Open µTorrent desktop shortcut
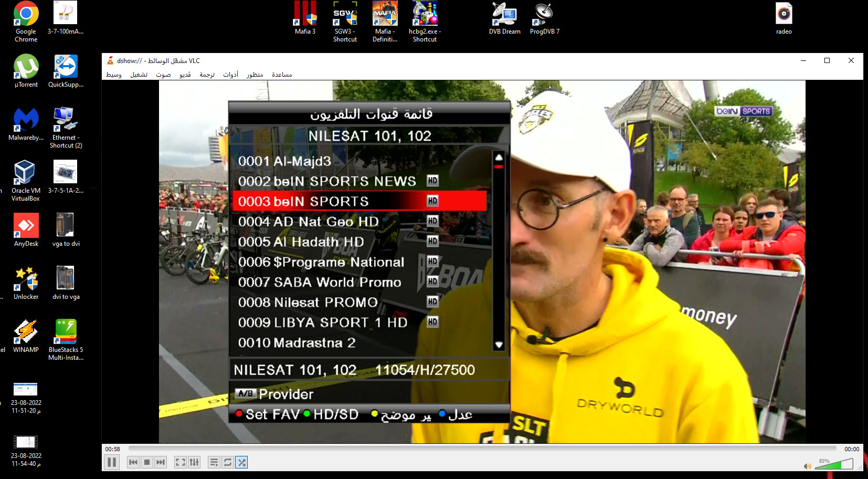 click(x=26, y=71)
